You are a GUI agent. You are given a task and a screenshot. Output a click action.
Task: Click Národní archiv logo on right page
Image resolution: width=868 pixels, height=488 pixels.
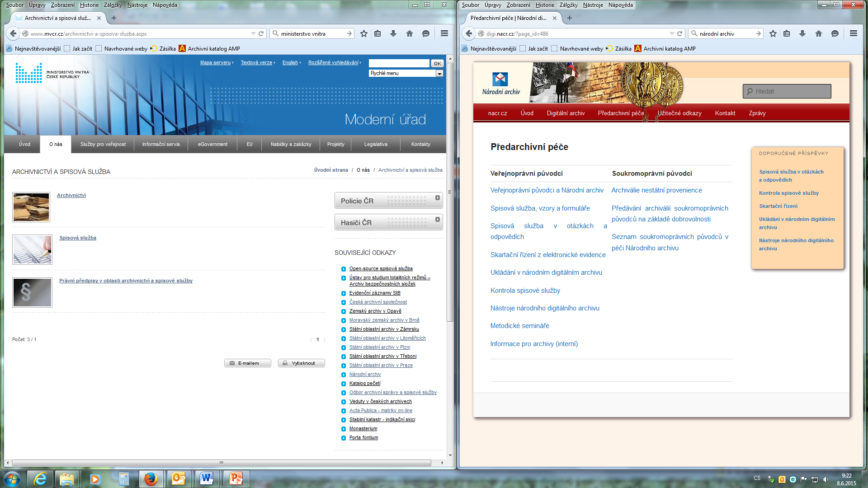[501, 83]
